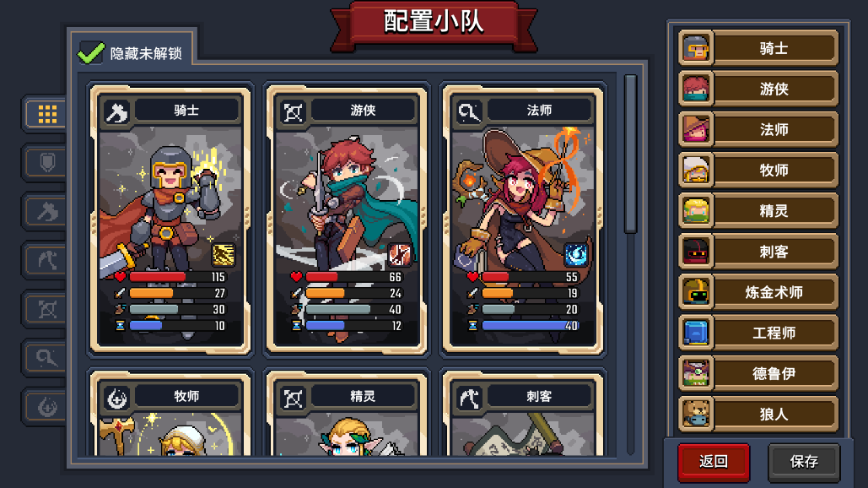868x488 pixels.
Task: Filter by axe warrior class icon
Action: (47, 212)
